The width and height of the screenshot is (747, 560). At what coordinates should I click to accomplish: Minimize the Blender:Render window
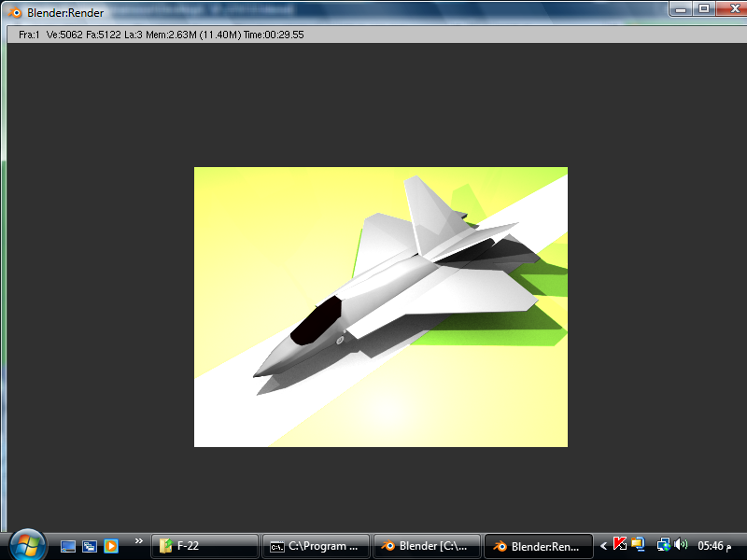pos(681,8)
